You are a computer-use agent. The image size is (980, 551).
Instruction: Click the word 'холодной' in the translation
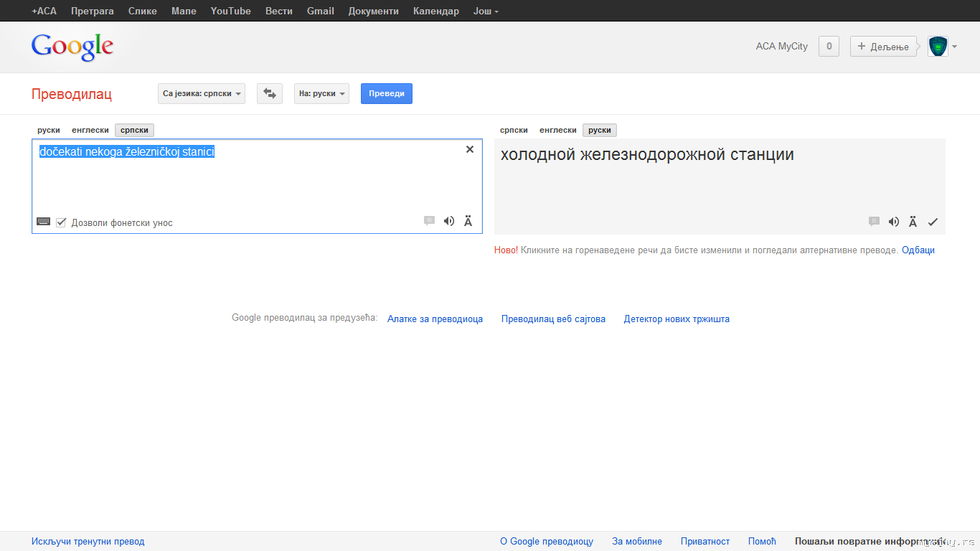click(x=539, y=154)
